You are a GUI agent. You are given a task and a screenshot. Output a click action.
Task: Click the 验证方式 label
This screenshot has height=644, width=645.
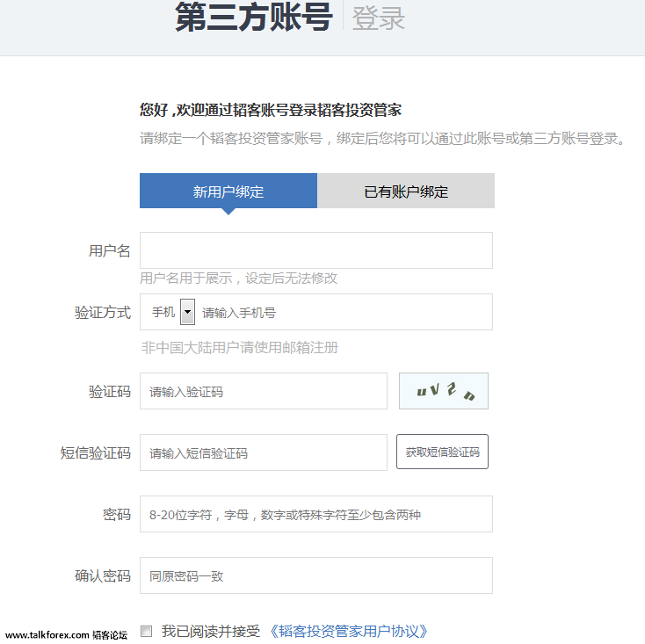pos(103,313)
